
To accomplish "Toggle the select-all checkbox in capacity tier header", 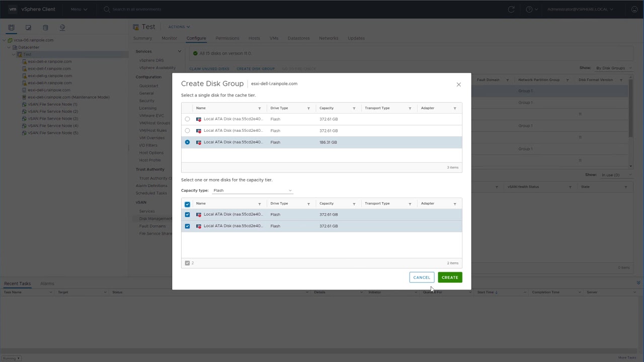I will point(187,204).
